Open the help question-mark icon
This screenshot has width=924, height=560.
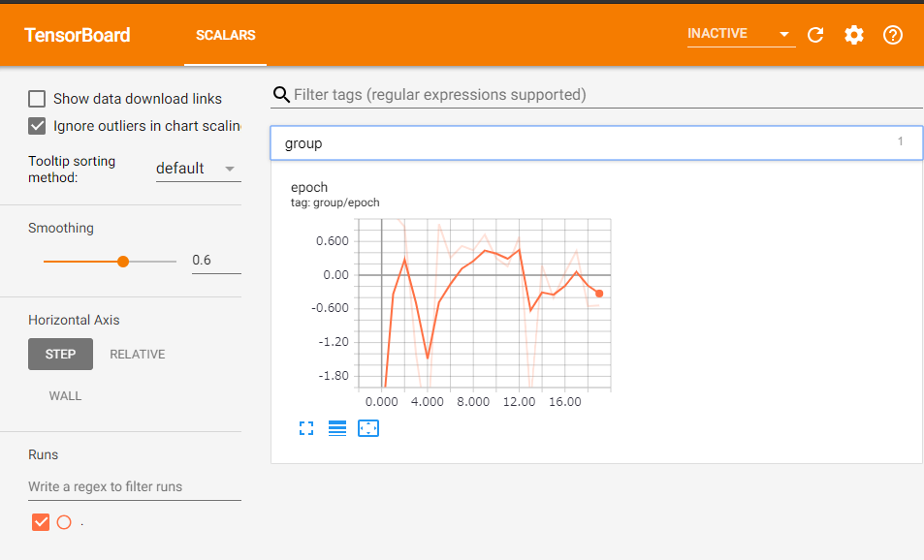pos(892,35)
